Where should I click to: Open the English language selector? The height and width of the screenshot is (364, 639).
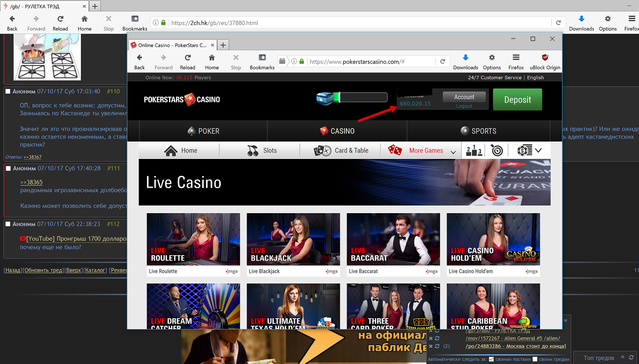(535, 78)
